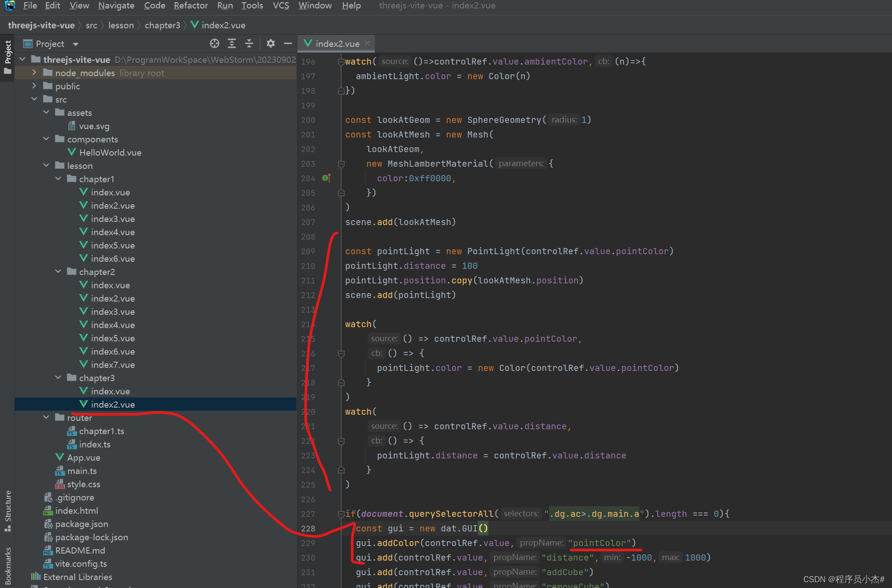The image size is (892, 588).
Task: Collapse the components folder
Action: [x=46, y=139]
